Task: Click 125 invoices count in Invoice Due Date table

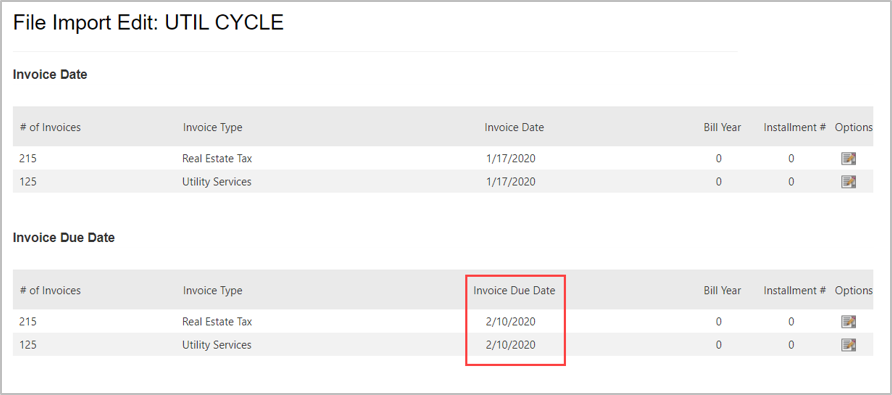Action: 28,345
